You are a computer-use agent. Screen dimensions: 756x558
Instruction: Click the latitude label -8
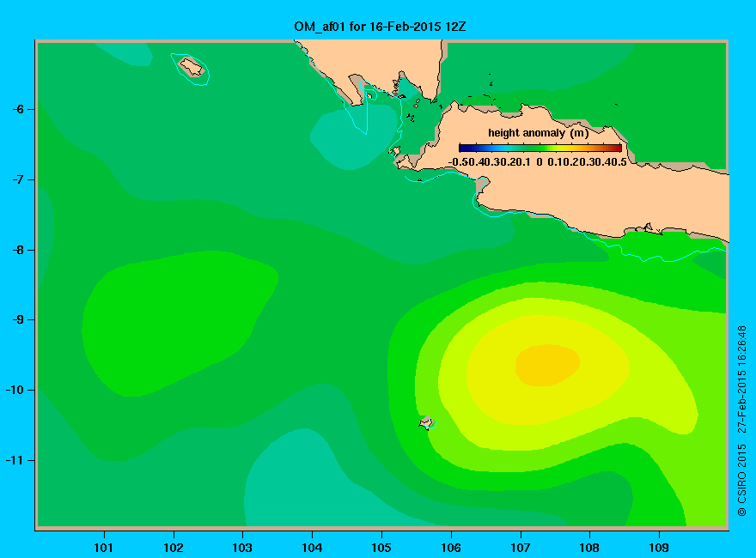(18, 250)
